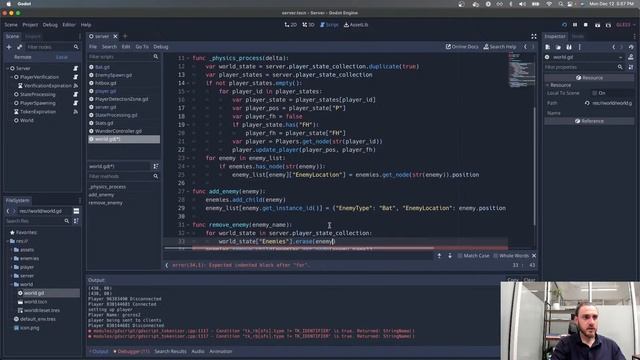Add a new node with the plus icon
This screenshot has height=360, width=640.
9,47
